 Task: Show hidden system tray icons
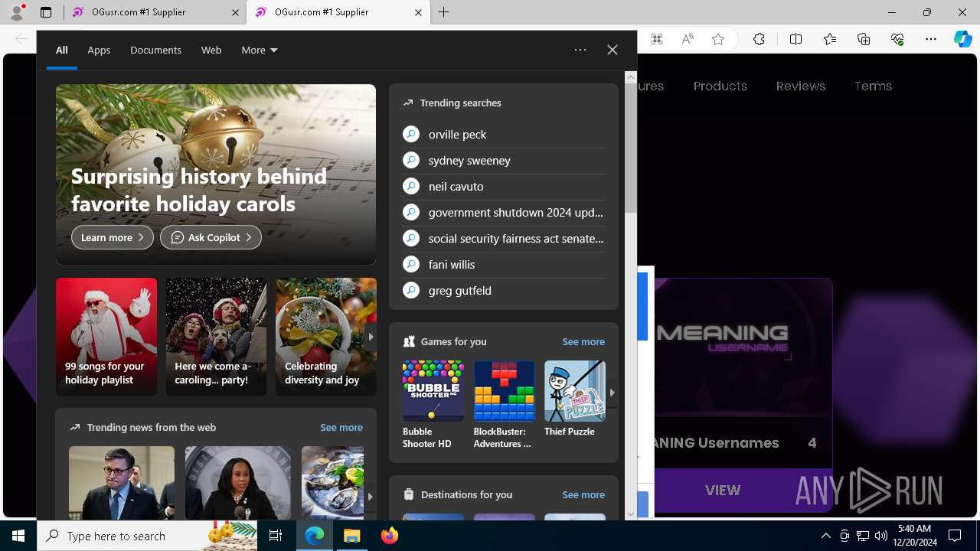coord(825,536)
